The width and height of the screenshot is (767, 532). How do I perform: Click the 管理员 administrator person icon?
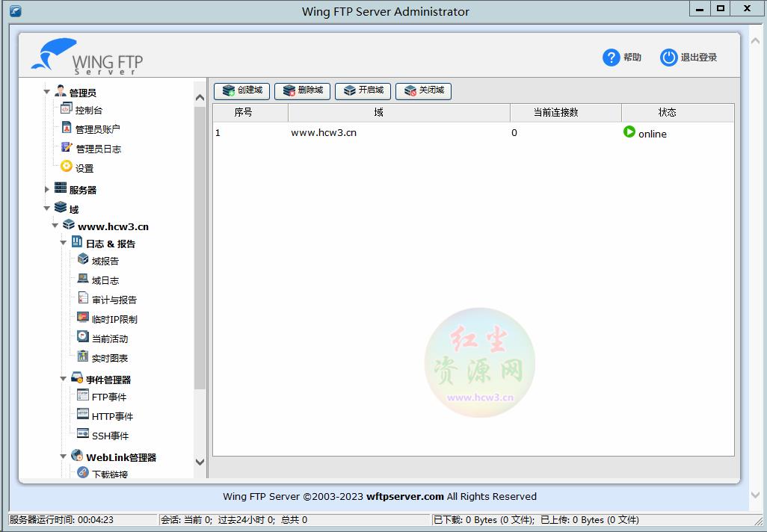tap(60, 90)
